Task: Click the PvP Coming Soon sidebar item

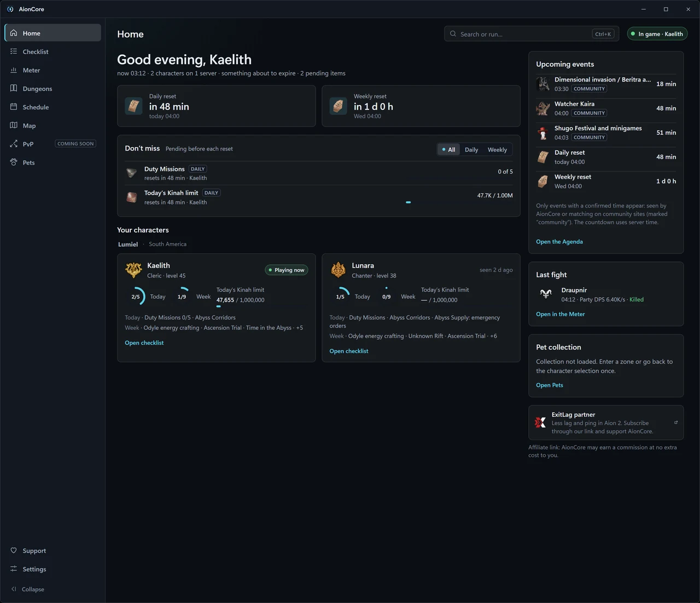Action: pyautogui.click(x=52, y=144)
